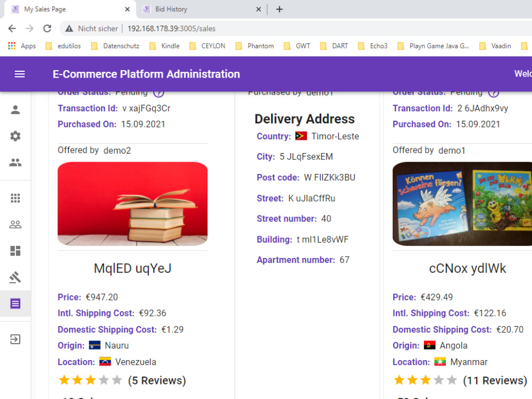This screenshot has height=399, width=532.
Task: Click the help icon beside first Order Status
Action: 159,92
